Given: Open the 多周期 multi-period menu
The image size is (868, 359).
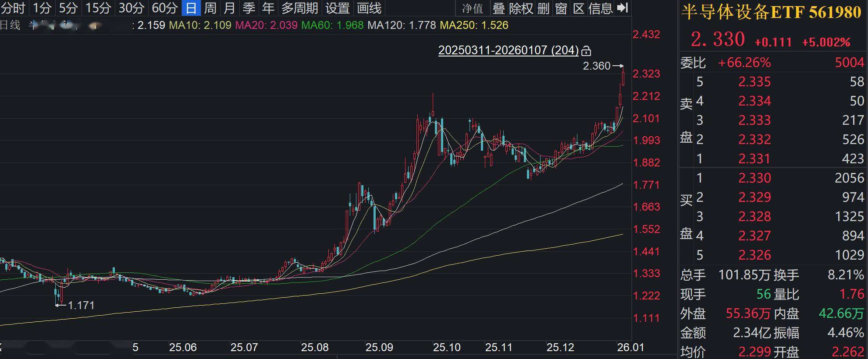Looking at the screenshot, I should 300,8.
